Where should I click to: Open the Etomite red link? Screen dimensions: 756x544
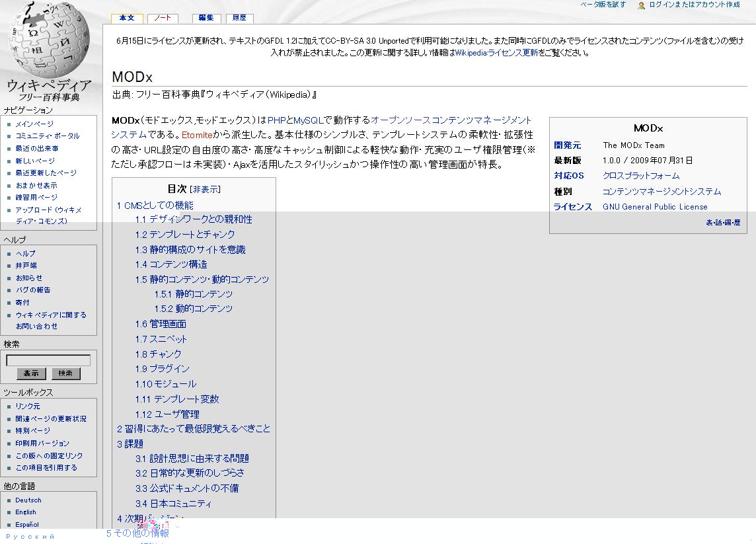(x=197, y=135)
